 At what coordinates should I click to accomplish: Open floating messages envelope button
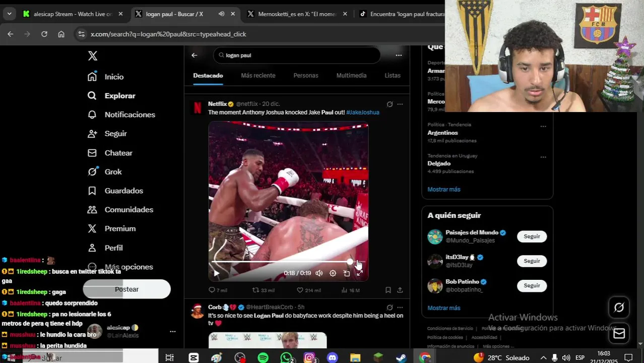click(619, 334)
